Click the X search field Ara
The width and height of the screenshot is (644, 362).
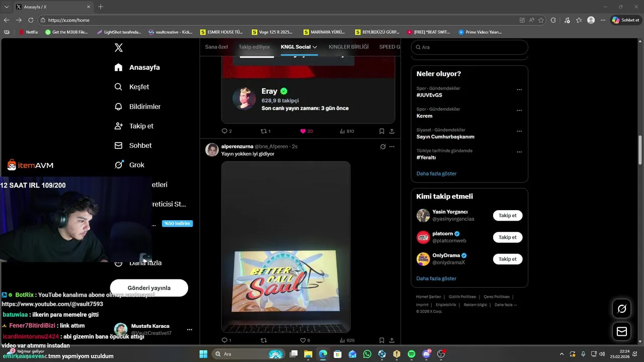[x=469, y=47]
